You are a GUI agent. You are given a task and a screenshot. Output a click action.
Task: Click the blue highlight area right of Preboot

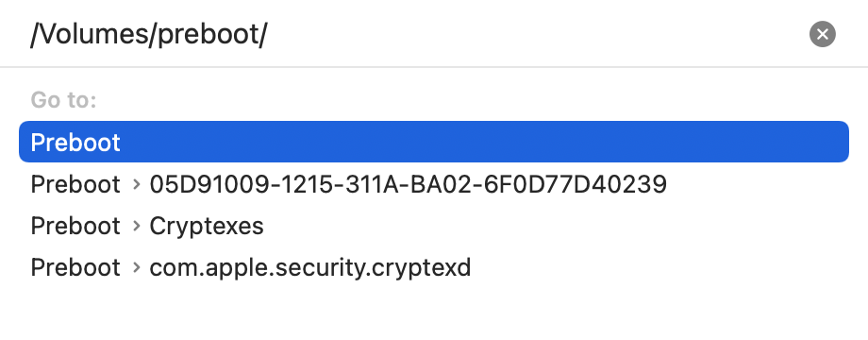point(484,142)
